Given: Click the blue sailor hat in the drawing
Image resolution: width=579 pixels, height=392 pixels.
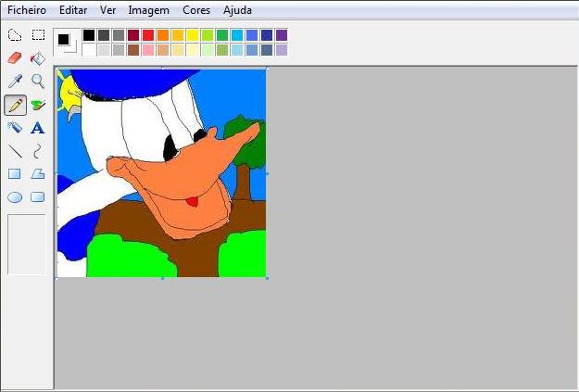Looking at the screenshot, I should click(x=130, y=83).
